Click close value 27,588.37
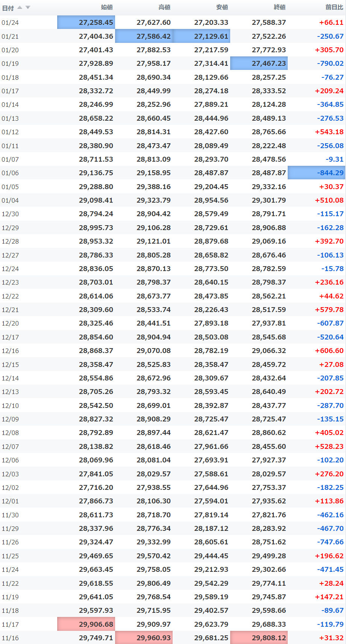Image resolution: width=346 pixels, height=644 pixels. (x=269, y=23)
